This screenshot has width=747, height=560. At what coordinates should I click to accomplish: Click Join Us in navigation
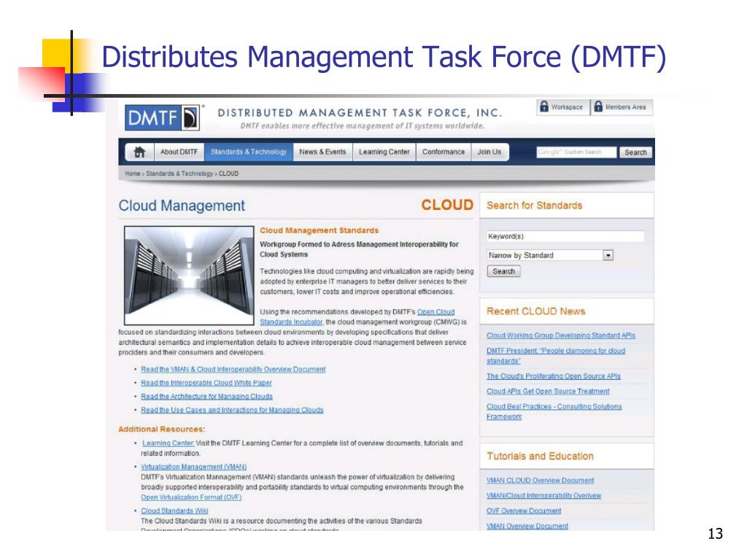coord(489,152)
